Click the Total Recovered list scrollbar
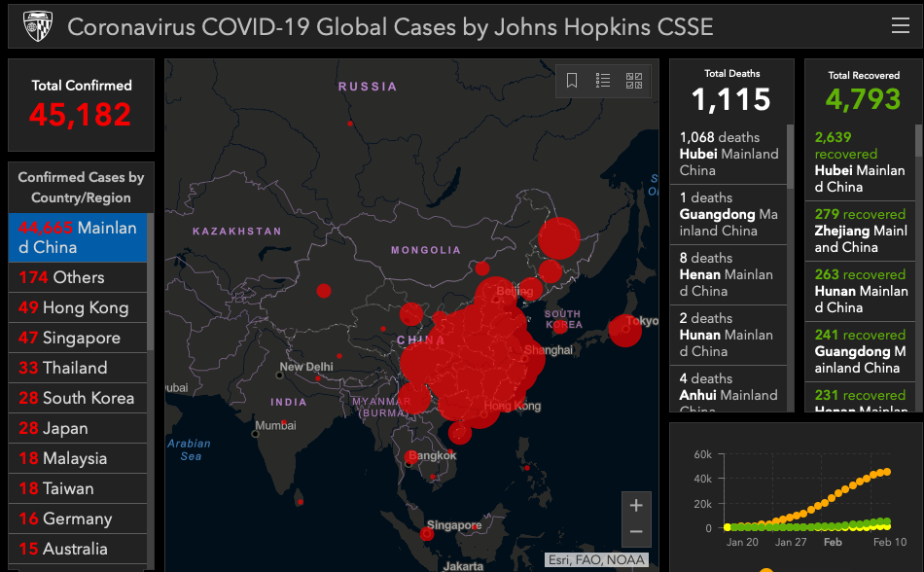Viewport: 924px width, 572px height. pyautogui.click(x=918, y=141)
